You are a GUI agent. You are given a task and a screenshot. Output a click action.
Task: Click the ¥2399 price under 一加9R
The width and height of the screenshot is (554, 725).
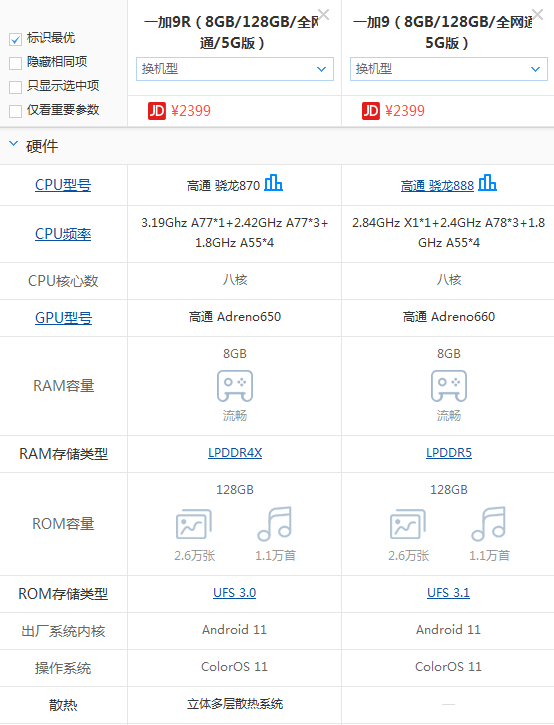[191, 111]
